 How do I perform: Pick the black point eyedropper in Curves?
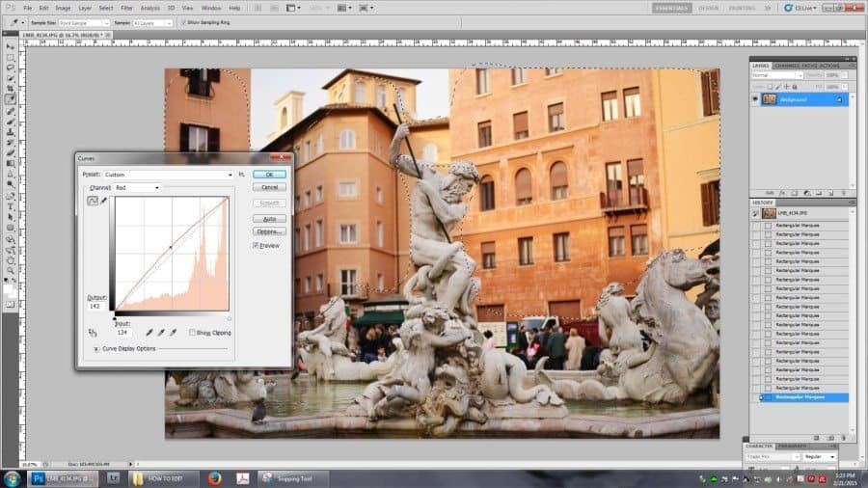point(149,333)
